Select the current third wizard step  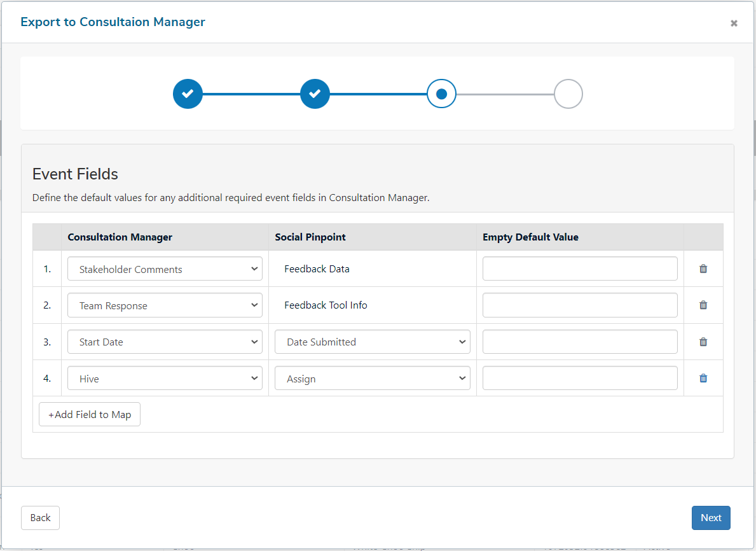click(442, 94)
